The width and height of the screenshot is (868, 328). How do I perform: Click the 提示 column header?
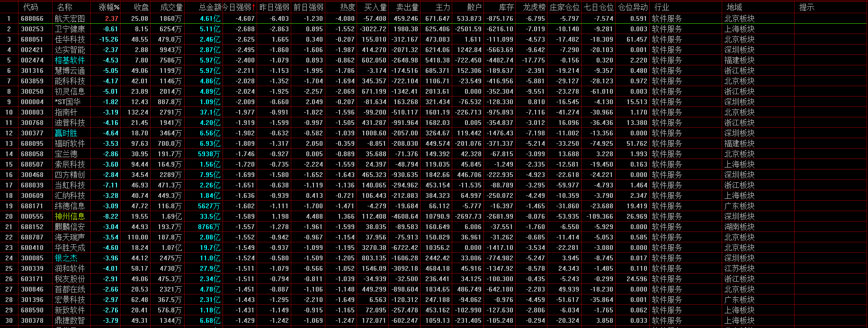click(806, 7)
